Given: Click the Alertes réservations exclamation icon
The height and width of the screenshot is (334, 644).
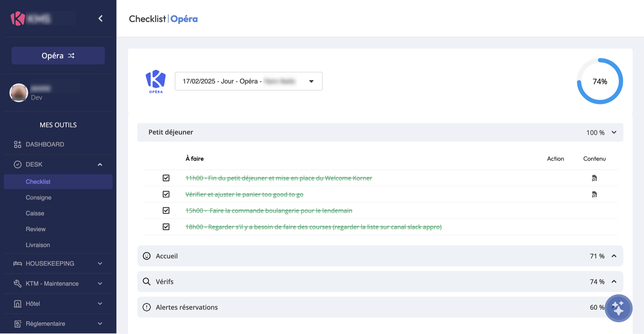Looking at the screenshot, I should pos(147,307).
